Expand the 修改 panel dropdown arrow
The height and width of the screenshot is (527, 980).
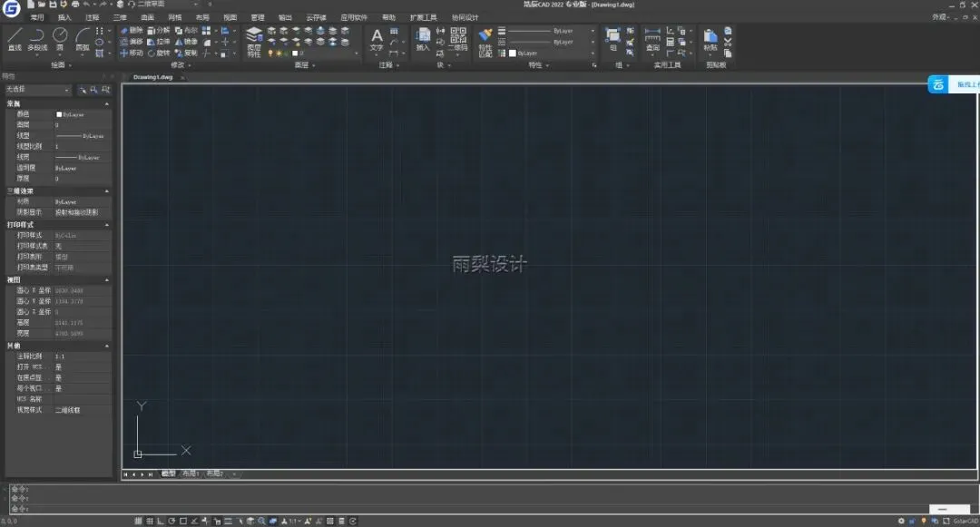click(x=190, y=65)
